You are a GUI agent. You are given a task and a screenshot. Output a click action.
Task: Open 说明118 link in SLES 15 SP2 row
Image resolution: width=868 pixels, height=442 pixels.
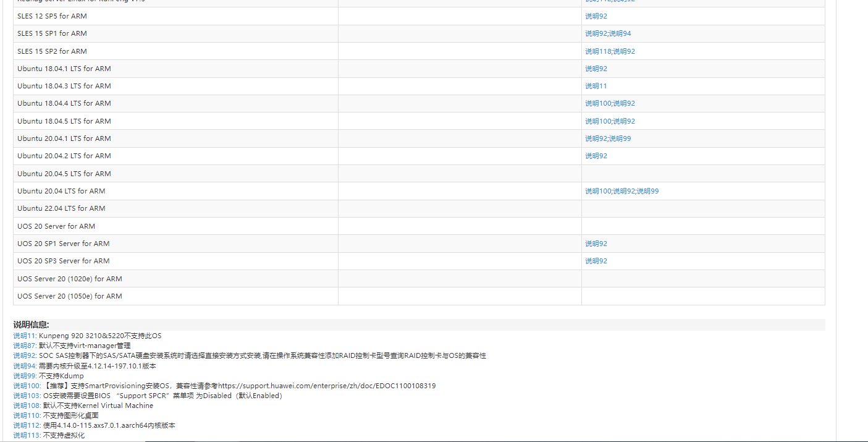(598, 51)
